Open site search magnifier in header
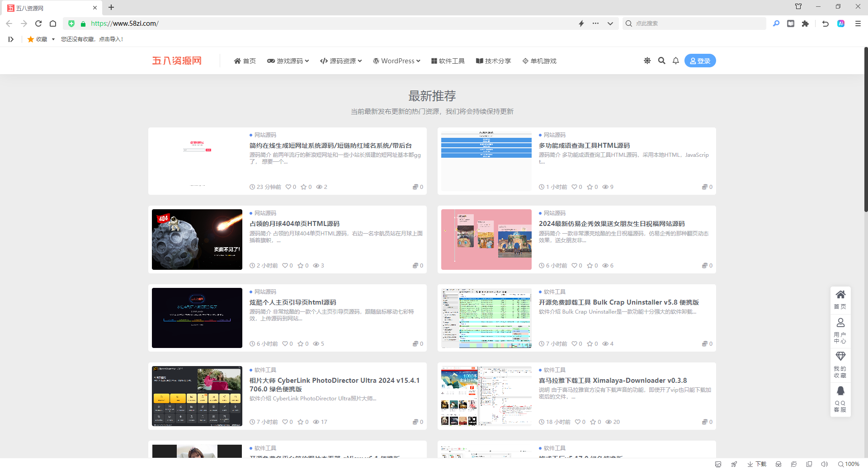 coord(661,61)
